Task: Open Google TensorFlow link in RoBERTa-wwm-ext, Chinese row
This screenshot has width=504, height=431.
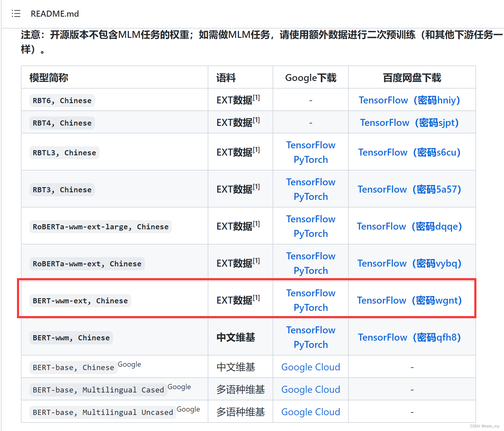Action: click(311, 256)
